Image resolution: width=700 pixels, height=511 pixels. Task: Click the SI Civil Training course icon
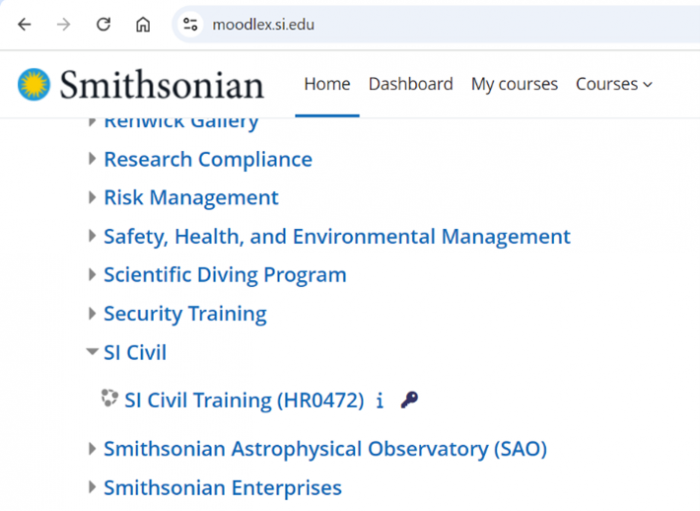click(x=109, y=398)
